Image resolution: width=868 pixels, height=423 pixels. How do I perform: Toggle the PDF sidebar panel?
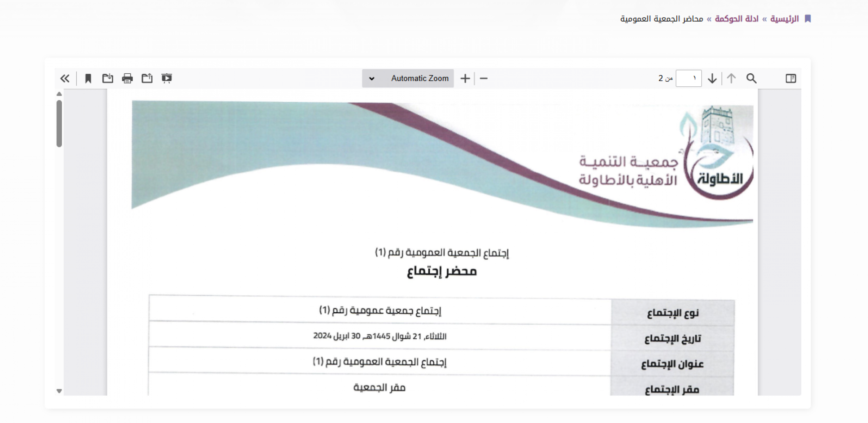coord(790,78)
